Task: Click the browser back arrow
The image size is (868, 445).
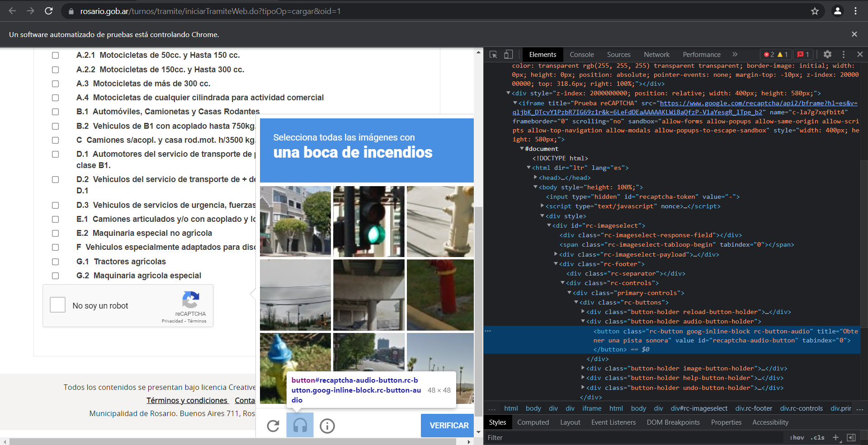Action: click(12, 11)
